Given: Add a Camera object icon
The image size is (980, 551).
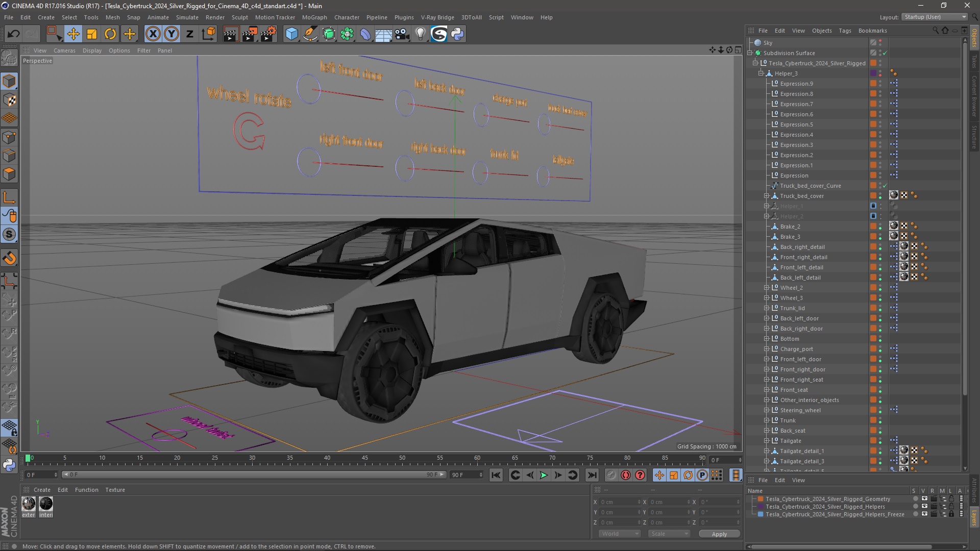Looking at the screenshot, I should click(402, 34).
